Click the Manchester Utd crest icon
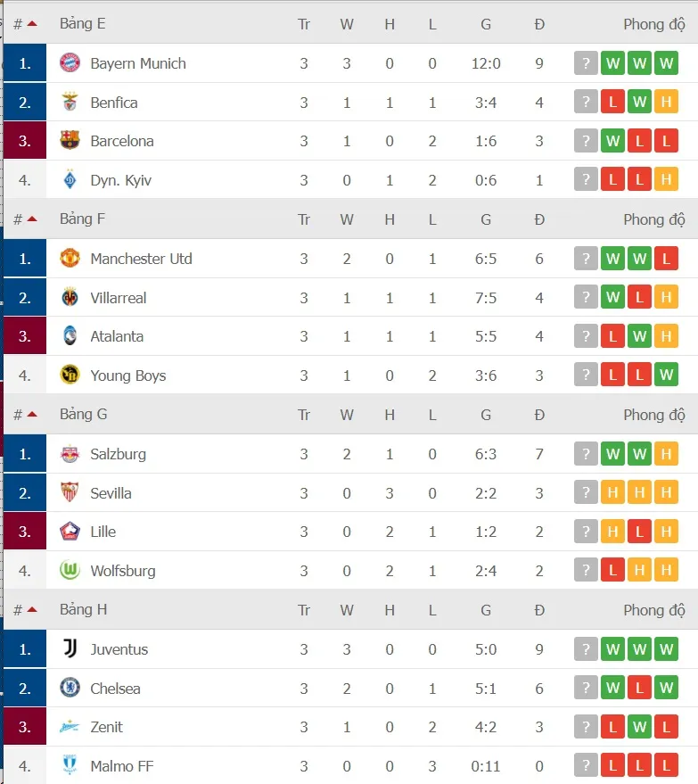 (70, 259)
